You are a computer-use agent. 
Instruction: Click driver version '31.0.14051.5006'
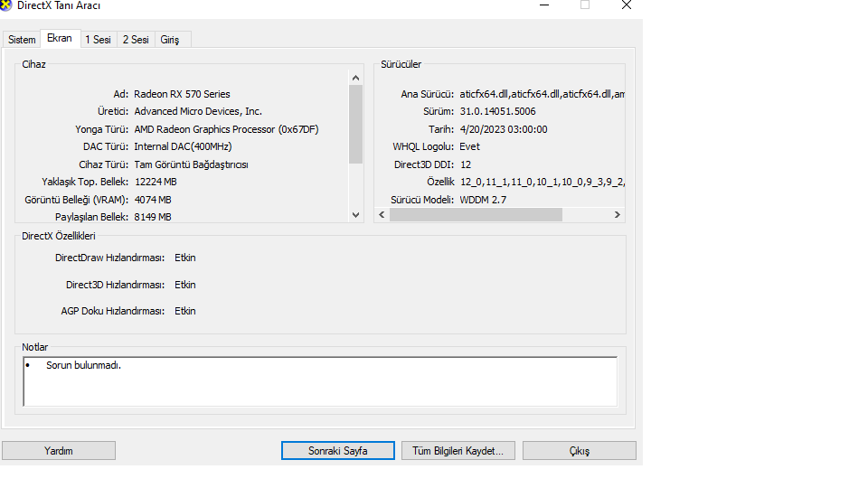[x=497, y=111]
